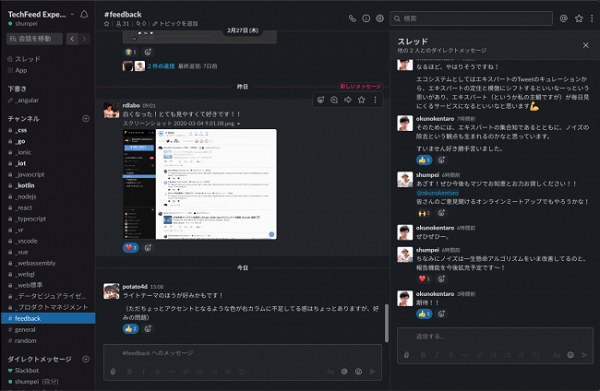
Task: Focus the search field at top
Action: 471,18
